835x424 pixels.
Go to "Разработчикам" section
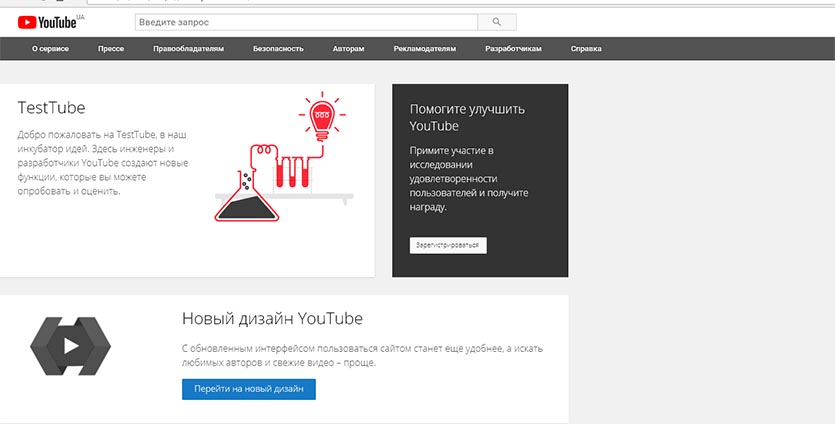coord(513,48)
